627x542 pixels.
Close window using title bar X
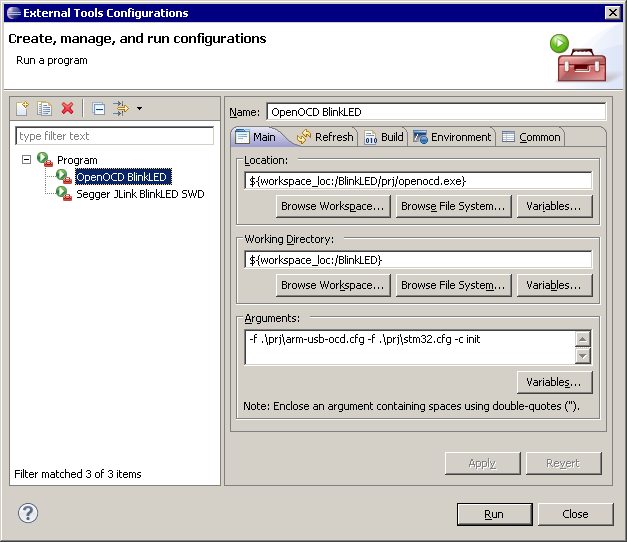tap(613, 13)
